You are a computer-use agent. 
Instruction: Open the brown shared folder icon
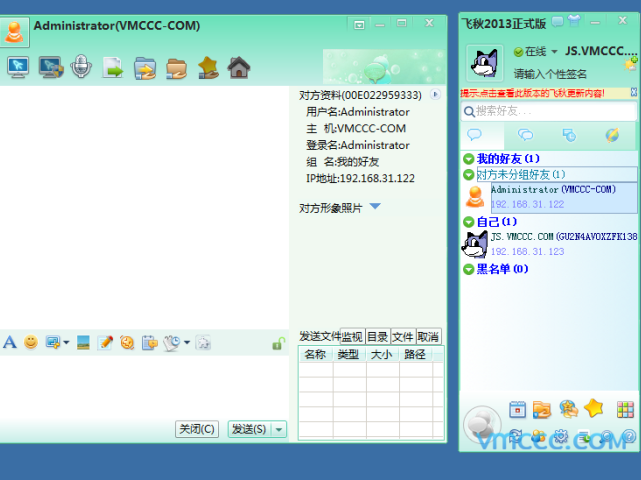[x=177, y=68]
